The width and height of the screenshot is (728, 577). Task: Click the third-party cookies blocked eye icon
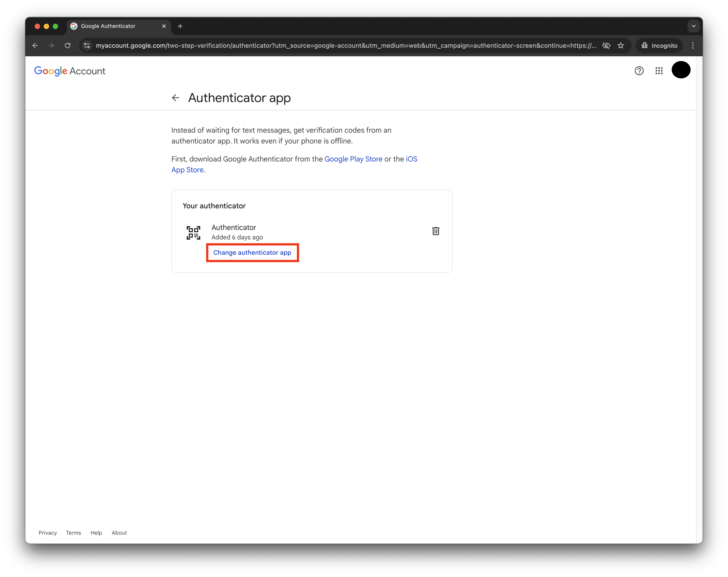[x=606, y=45]
